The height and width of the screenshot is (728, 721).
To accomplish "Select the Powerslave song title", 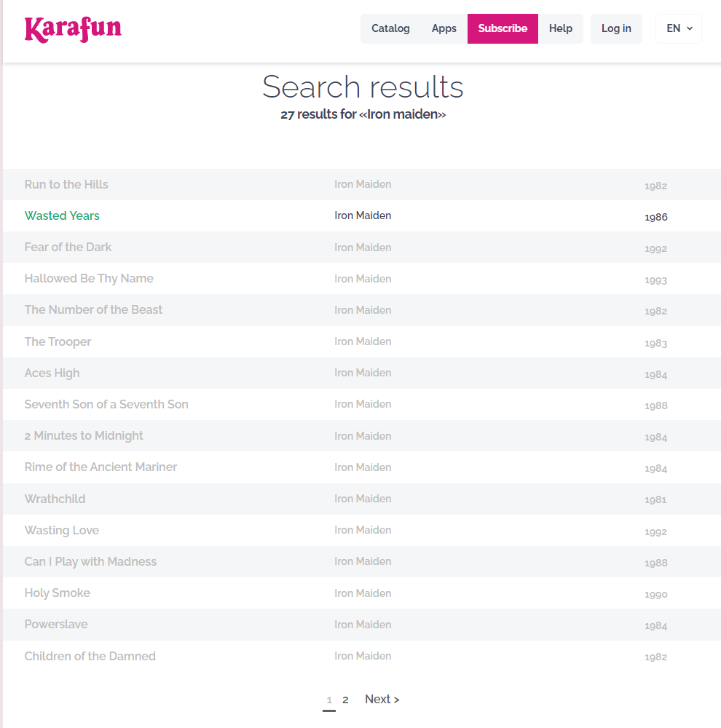I will pos(56,625).
